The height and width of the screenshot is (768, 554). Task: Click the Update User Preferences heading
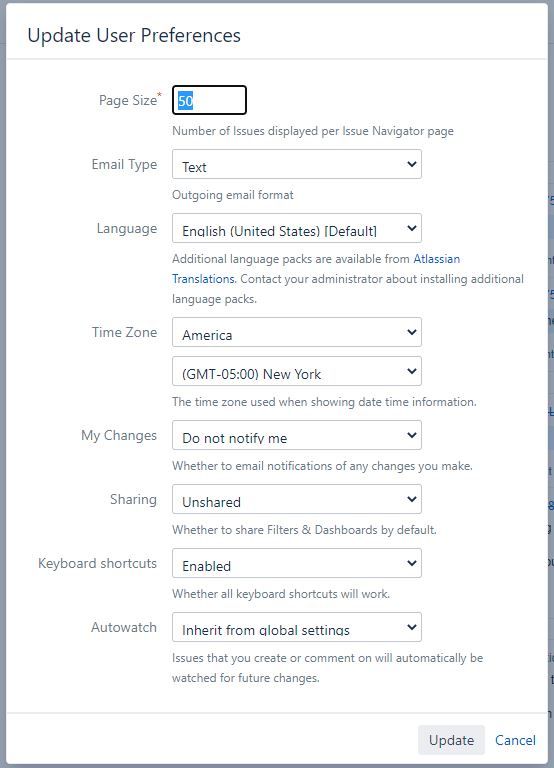coord(134,35)
